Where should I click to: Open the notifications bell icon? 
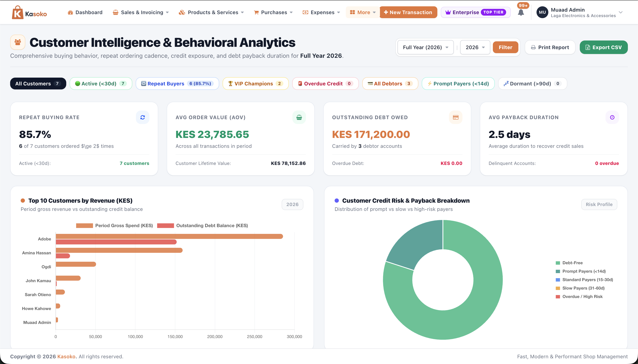[521, 12]
